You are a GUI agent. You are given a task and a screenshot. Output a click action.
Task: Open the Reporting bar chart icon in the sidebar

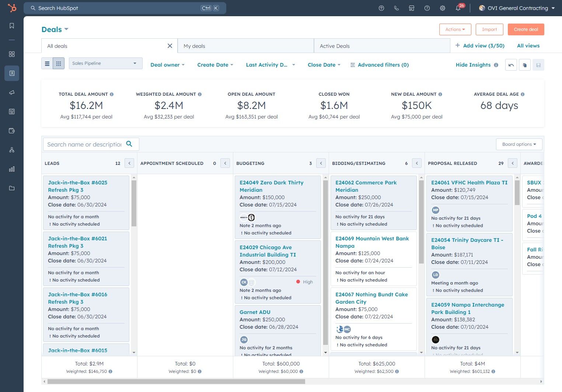tap(12, 169)
